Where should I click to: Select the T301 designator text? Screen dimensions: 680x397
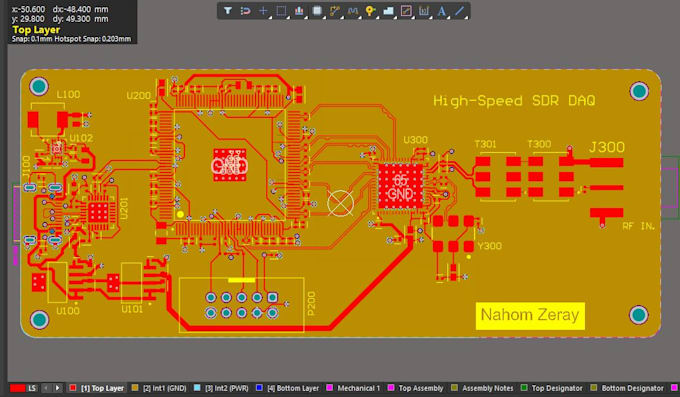485,144
